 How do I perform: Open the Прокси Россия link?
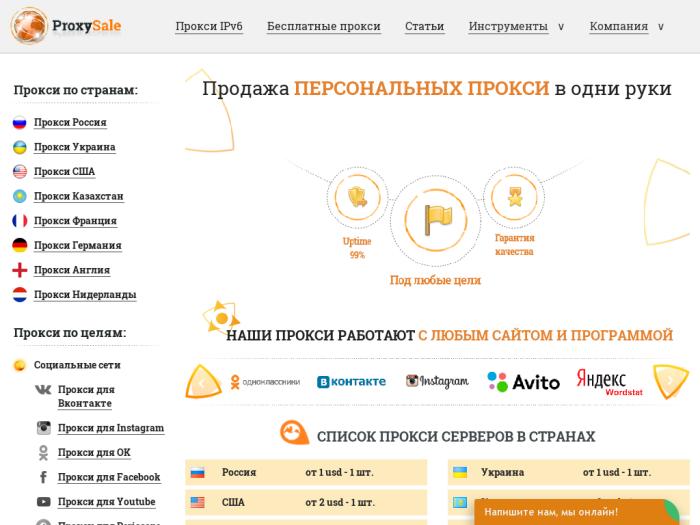tap(70, 122)
